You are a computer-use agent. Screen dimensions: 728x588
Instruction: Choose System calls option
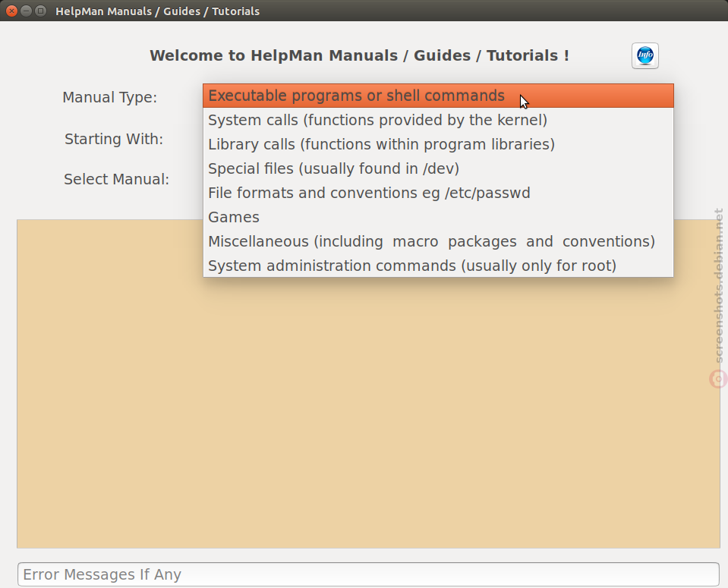pyautogui.click(x=438, y=120)
